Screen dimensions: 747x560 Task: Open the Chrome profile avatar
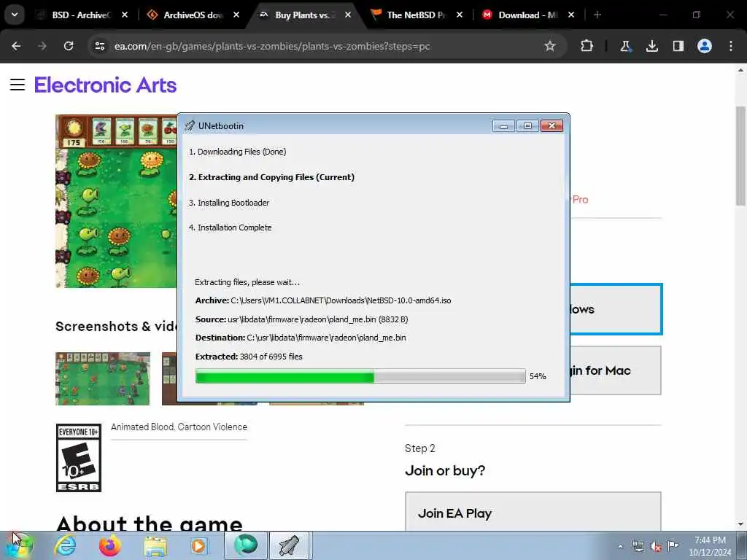pyautogui.click(x=705, y=46)
